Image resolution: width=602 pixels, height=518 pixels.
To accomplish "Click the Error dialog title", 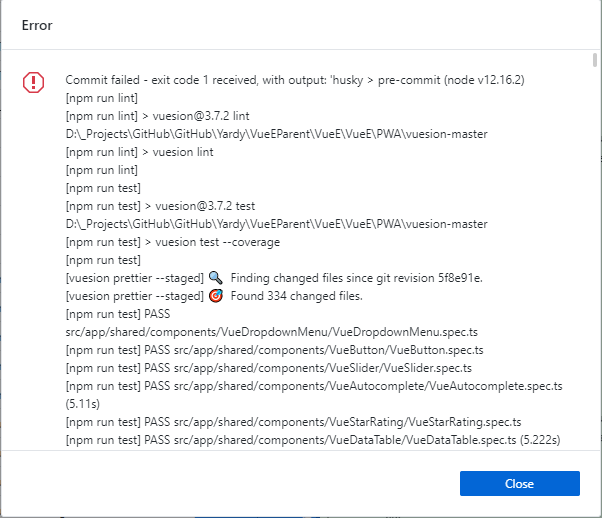I will coord(38,25).
